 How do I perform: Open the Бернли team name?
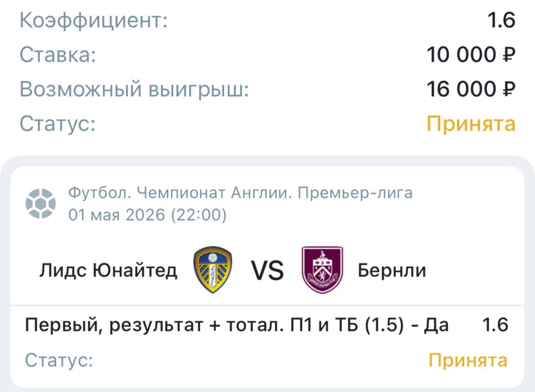pos(392,270)
